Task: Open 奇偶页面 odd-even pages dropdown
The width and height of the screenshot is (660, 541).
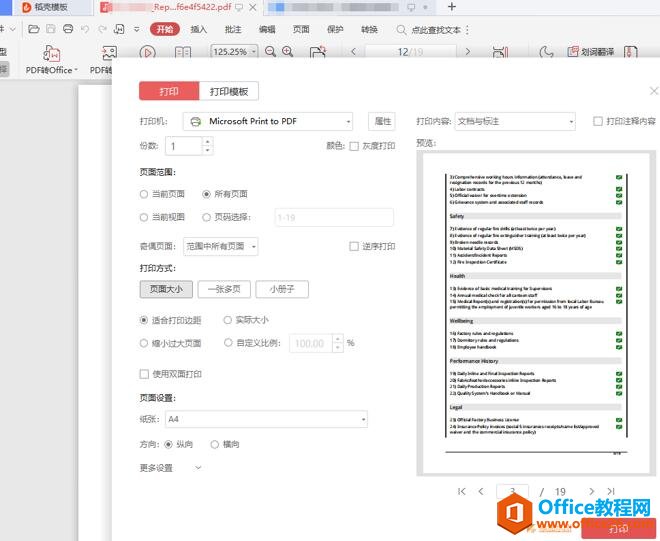Action: [x=221, y=246]
